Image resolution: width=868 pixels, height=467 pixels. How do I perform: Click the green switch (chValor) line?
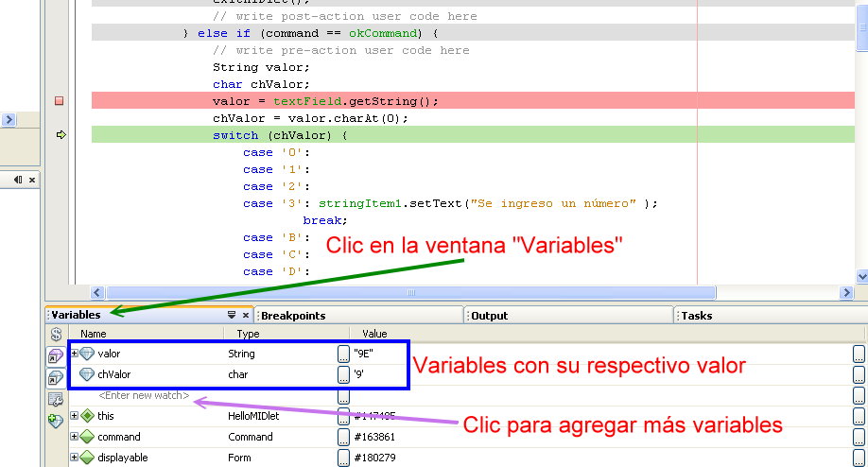(x=474, y=134)
